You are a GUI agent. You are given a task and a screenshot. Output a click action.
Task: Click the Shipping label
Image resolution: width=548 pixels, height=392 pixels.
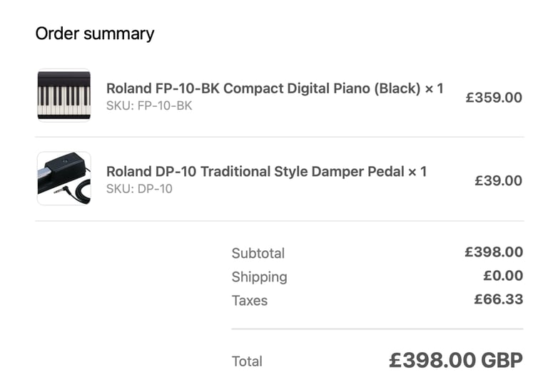[x=259, y=277]
